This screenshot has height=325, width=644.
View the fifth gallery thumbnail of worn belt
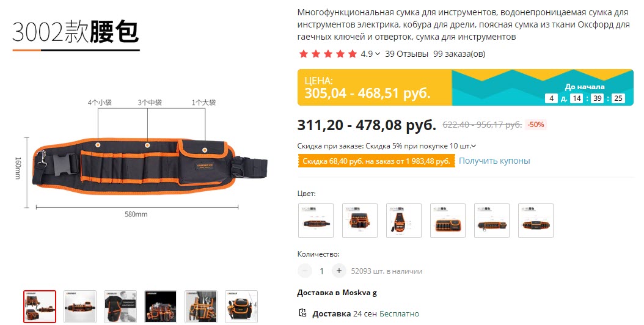tap(201, 307)
